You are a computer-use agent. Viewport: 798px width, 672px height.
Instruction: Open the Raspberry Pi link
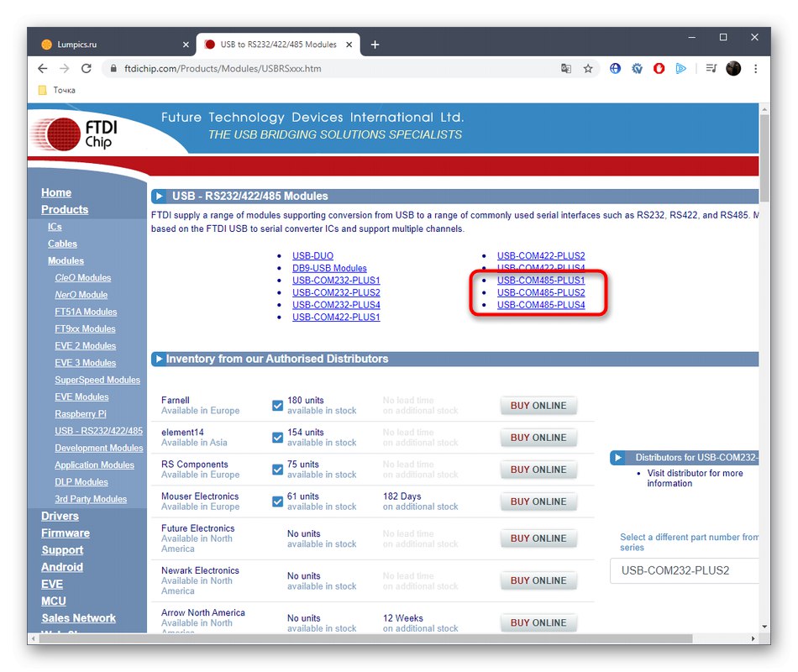click(x=81, y=414)
